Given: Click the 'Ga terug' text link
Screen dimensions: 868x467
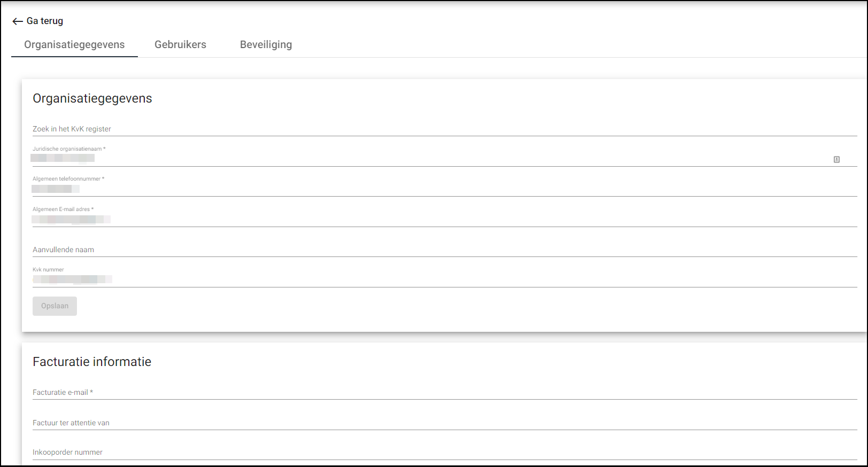Looking at the screenshot, I should (x=45, y=21).
